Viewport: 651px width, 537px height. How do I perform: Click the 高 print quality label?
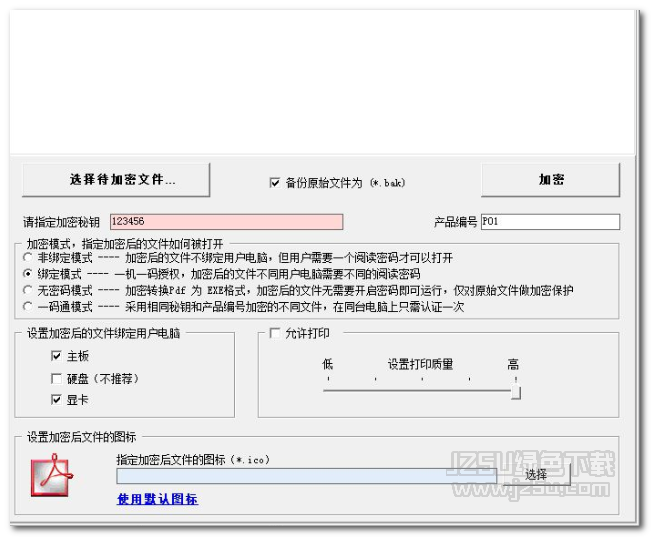coord(513,364)
